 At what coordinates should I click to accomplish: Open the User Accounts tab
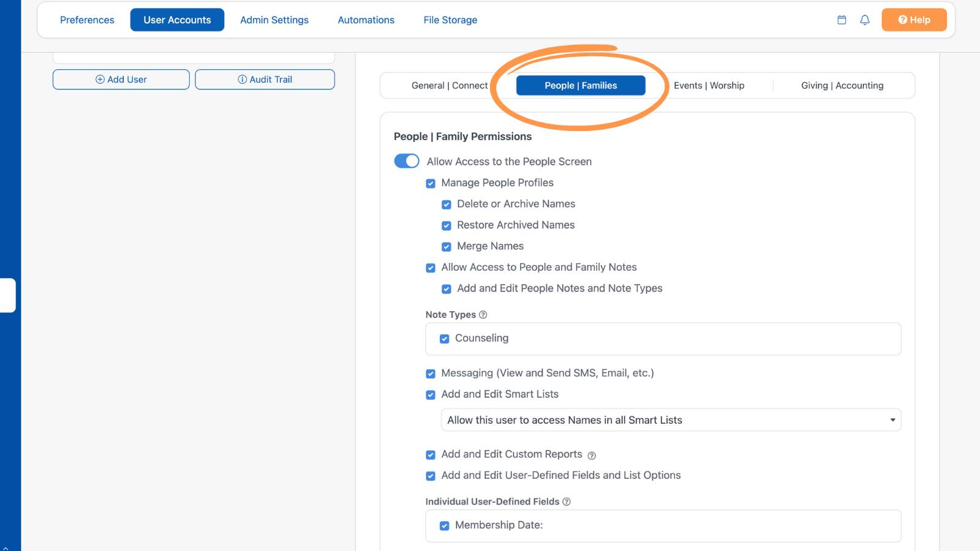coord(177,20)
